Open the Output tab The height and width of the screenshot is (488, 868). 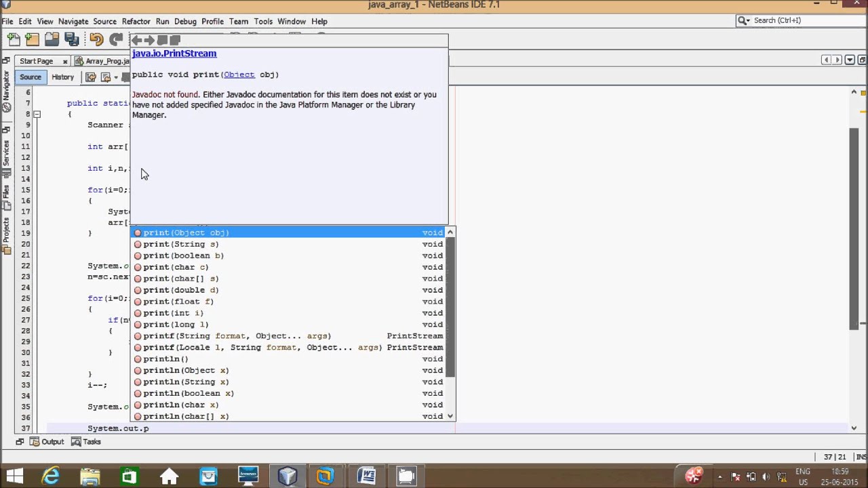pyautogui.click(x=47, y=442)
